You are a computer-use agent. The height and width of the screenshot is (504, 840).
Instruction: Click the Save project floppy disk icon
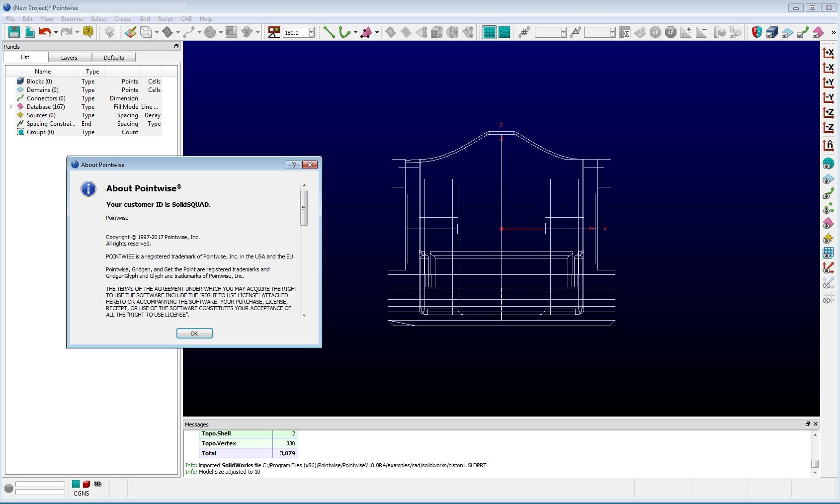pos(14,32)
